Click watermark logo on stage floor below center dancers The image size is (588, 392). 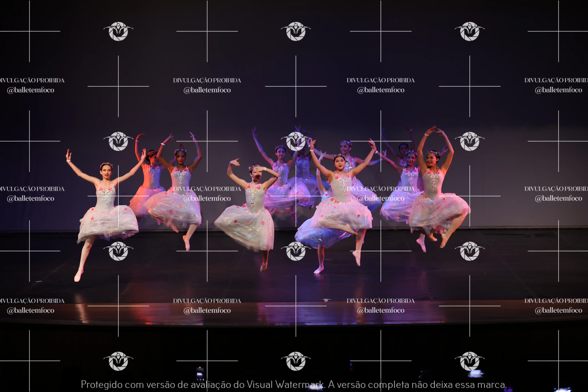(296, 251)
